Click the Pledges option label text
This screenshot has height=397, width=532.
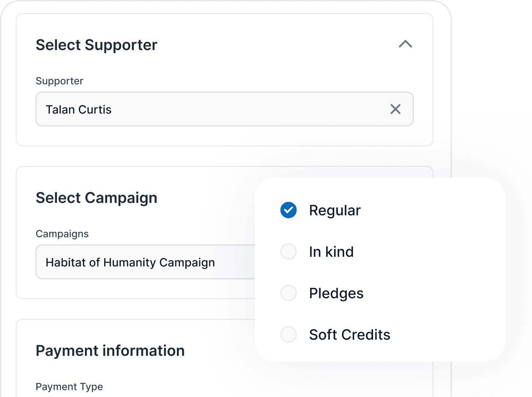coord(336,293)
